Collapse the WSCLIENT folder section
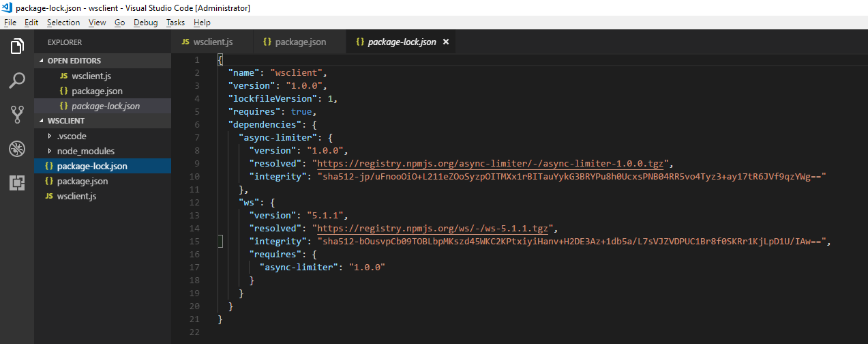This screenshot has height=344, width=868. pyautogui.click(x=102, y=121)
